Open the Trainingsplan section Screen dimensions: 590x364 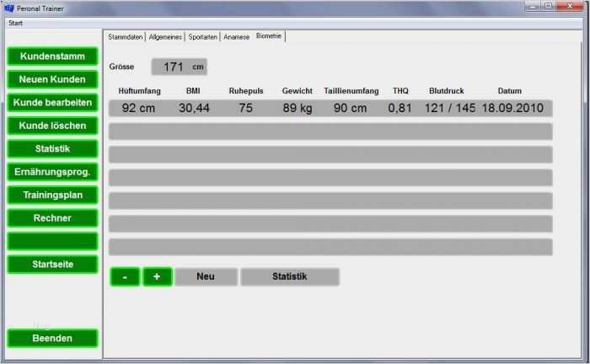click(52, 195)
